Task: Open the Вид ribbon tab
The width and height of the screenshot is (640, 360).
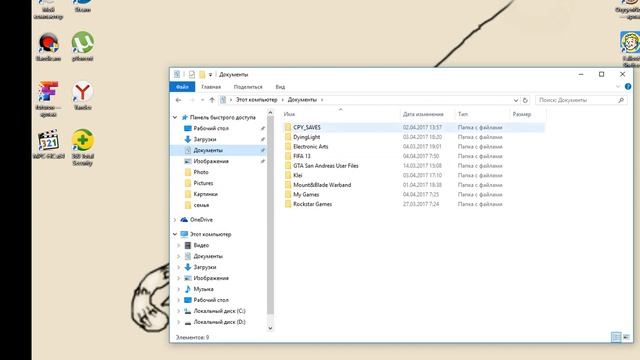Action: [280, 87]
